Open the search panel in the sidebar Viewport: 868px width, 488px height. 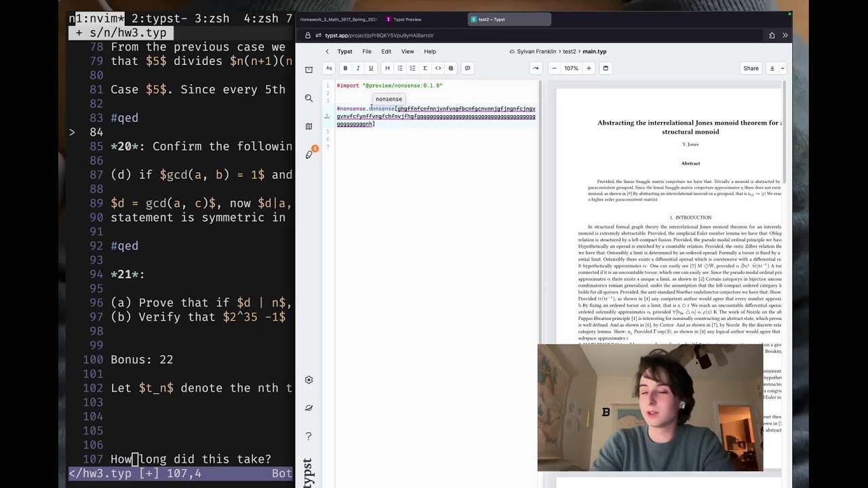coord(309,98)
